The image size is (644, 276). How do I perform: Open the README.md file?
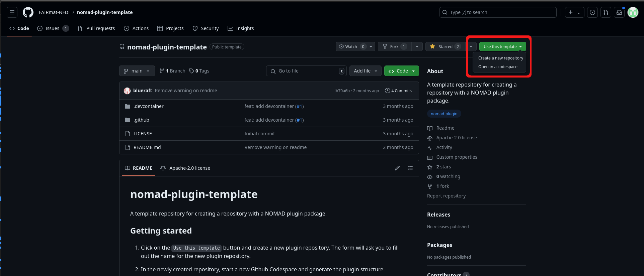(147, 147)
